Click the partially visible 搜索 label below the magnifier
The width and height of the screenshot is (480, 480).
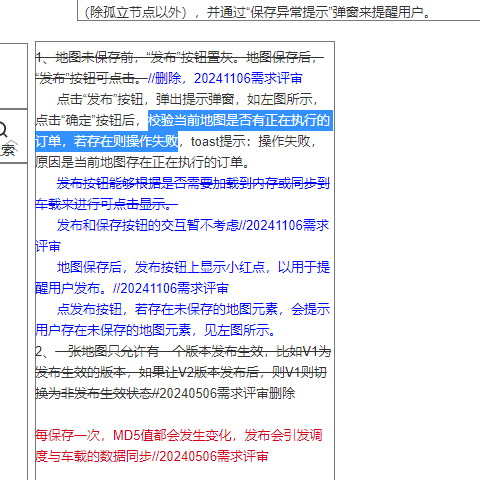(8, 149)
